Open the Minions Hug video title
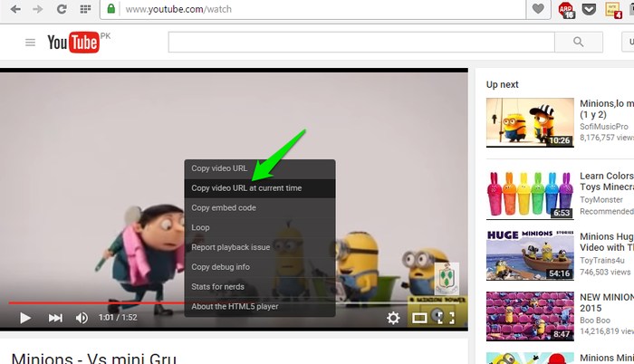Viewport: 634px width, 364px height. click(x=607, y=242)
